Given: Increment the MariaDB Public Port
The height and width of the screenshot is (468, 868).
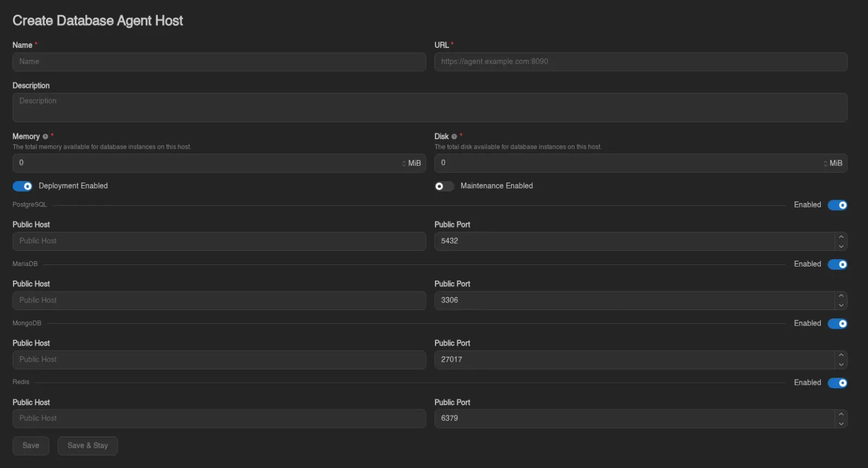Looking at the screenshot, I should pos(841,296).
